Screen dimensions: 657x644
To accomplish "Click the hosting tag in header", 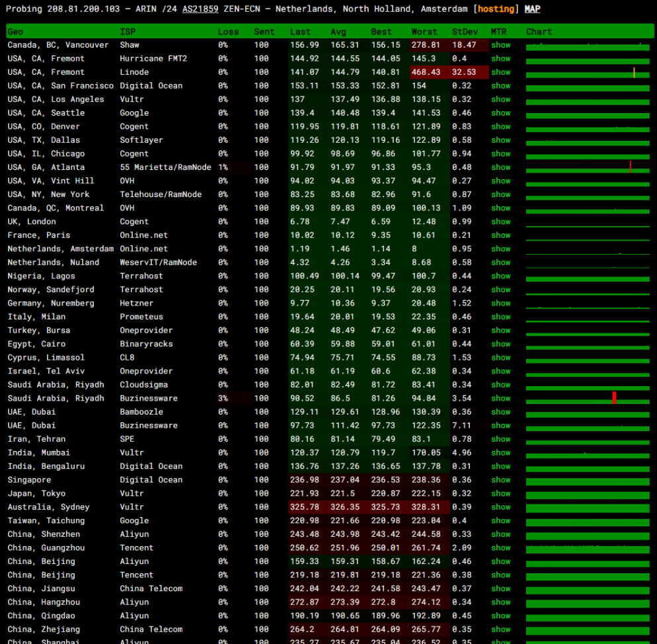I will click(496, 9).
